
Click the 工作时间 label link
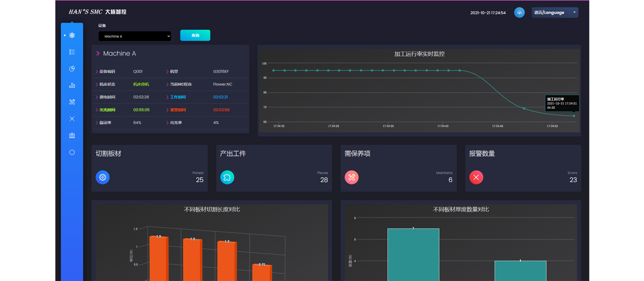(x=178, y=97)
